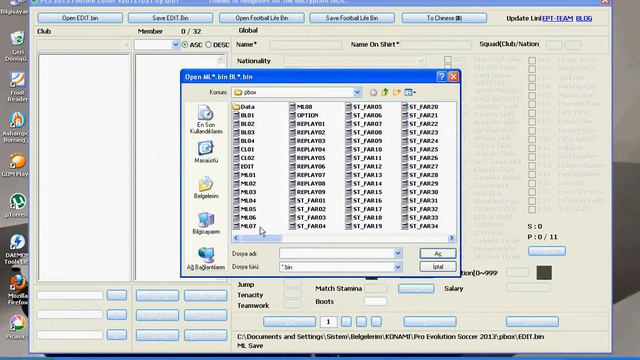This screenshot has width=640, height=360.
Task: Click Save Football Life Bin button
Action: pyautogui.click(x=352, y=18)
